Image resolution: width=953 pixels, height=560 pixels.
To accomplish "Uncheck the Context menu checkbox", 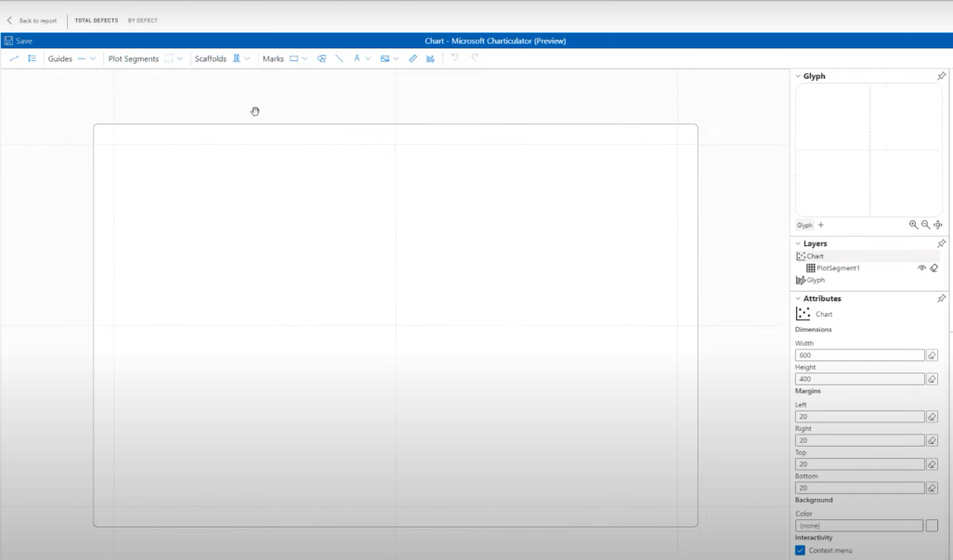I will click(801, 551).
